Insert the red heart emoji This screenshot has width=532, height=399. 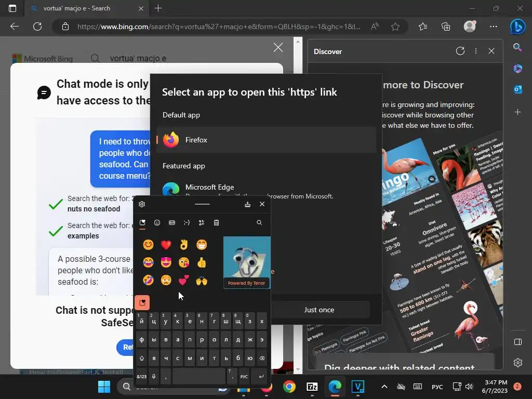pos(166,244)
